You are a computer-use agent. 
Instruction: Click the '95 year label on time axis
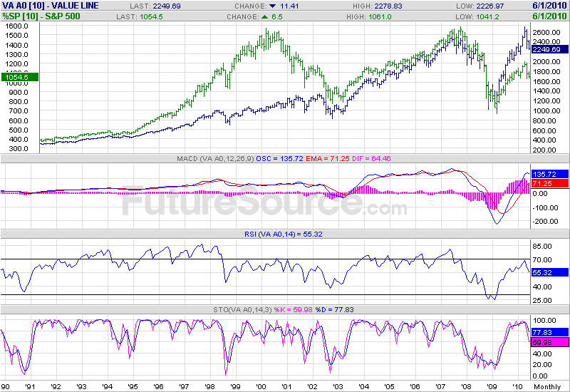click(x=133, y=386)
